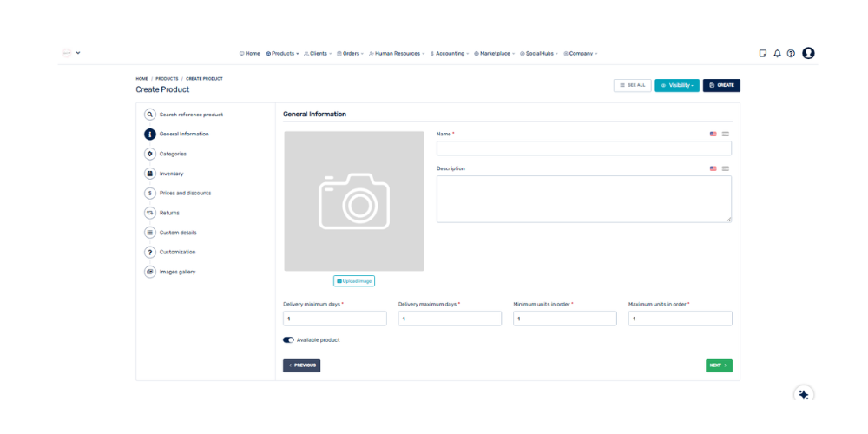Click the Inventory sidebar icon

[x=150, y=174]
